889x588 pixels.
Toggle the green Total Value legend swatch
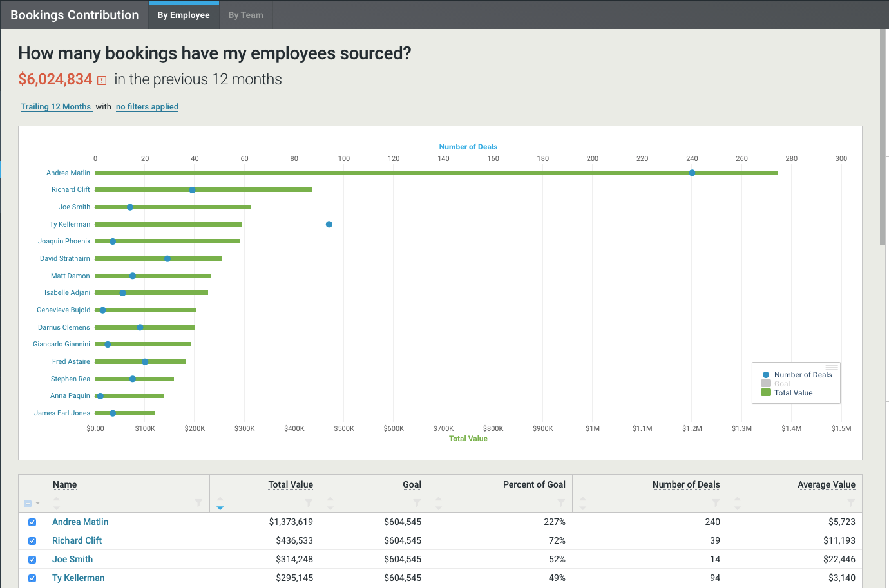coord(766,393)
